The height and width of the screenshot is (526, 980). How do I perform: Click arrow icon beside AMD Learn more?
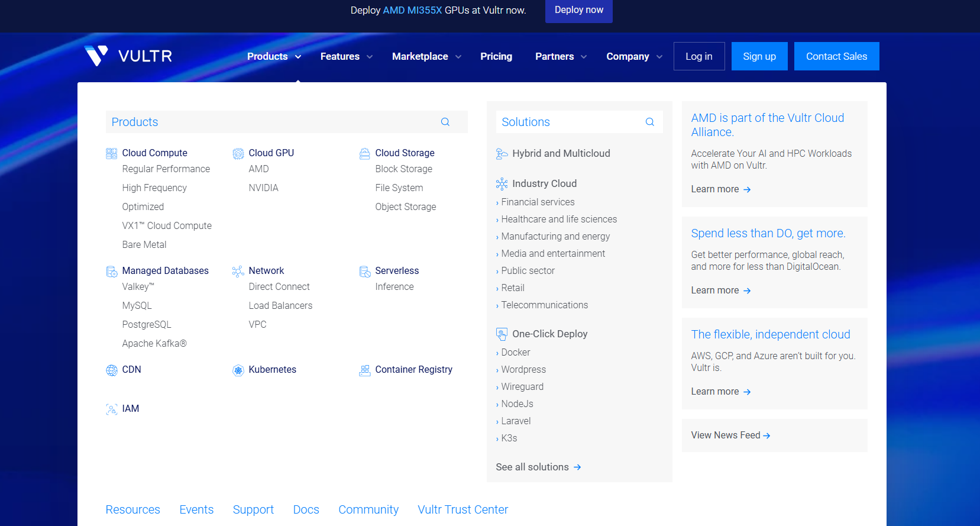pos(747,189)
